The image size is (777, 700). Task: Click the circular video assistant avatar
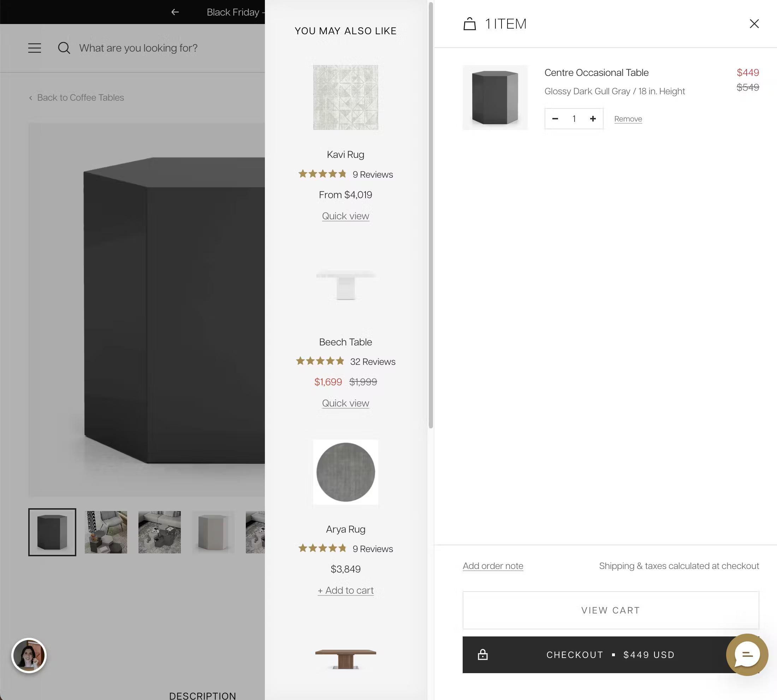click(29, 655)
